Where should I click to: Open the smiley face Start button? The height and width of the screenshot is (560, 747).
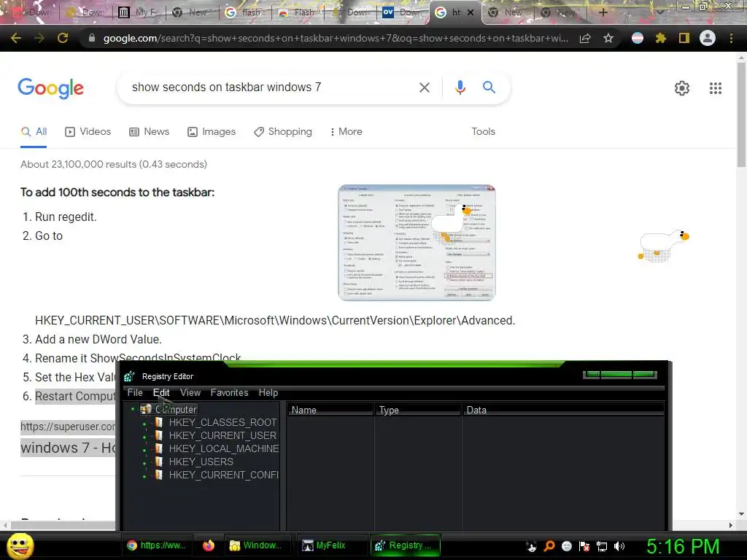20,545
